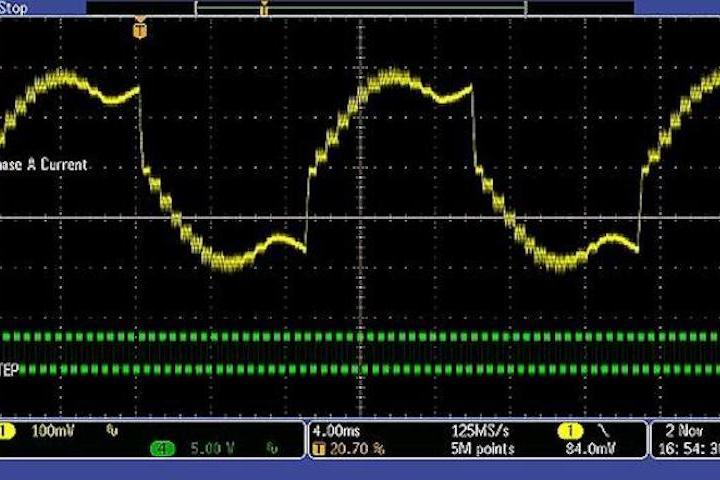Viewport: 720px width, 480px height.
Task: Select the green channel 4 badge
Action: (x=163, y=448)
